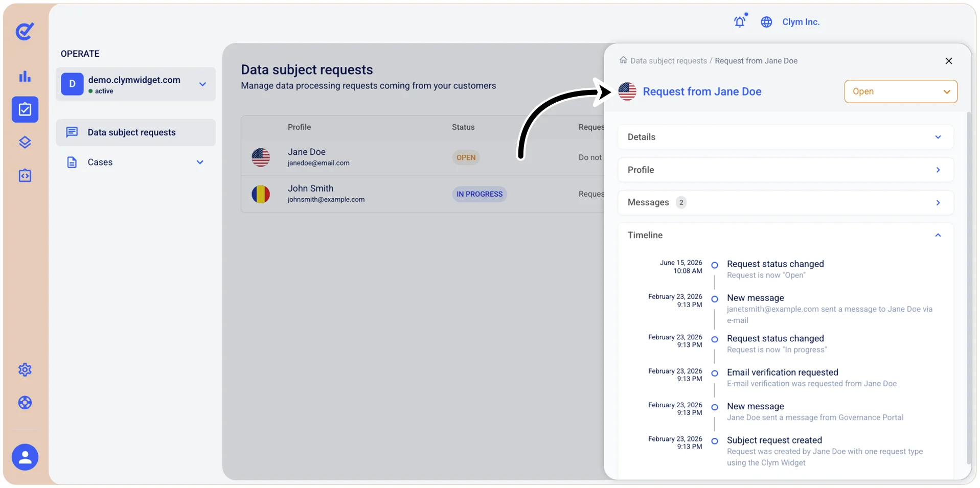
Task: Open the stacked layers sidebar icon
Action: pos(25,142)
